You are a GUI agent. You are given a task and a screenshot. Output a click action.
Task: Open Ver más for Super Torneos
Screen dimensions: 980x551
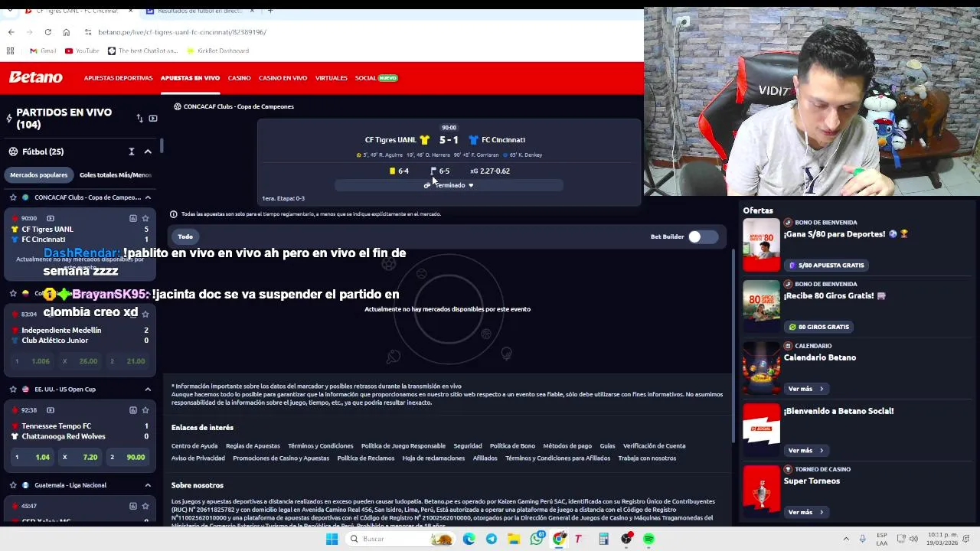[x=805, y=512]
